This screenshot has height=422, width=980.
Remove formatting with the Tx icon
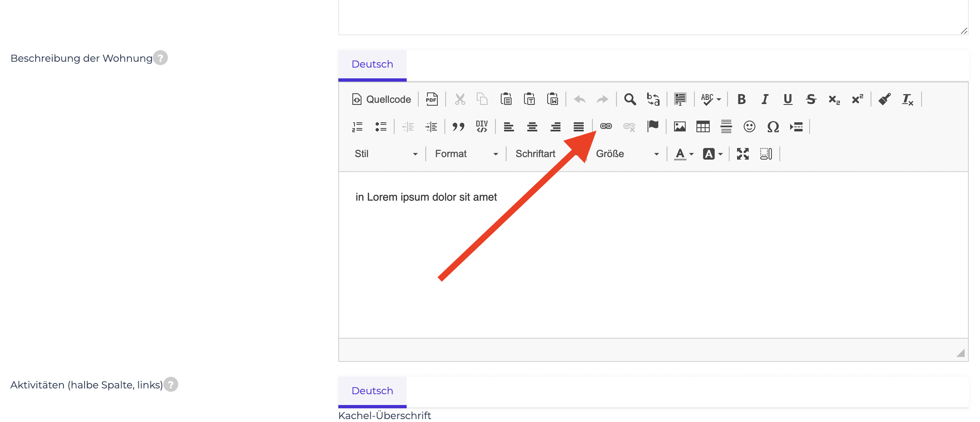(x=908, y=99)
